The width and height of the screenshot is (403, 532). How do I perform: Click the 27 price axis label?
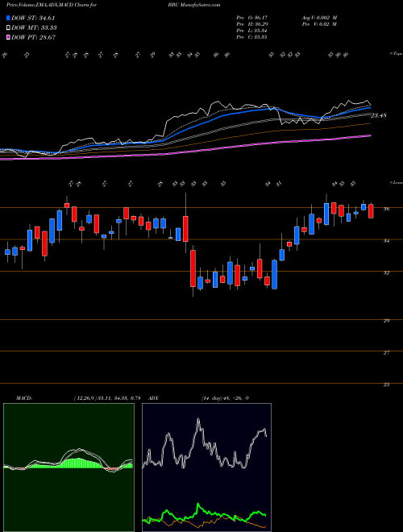(x=386, y=353)
